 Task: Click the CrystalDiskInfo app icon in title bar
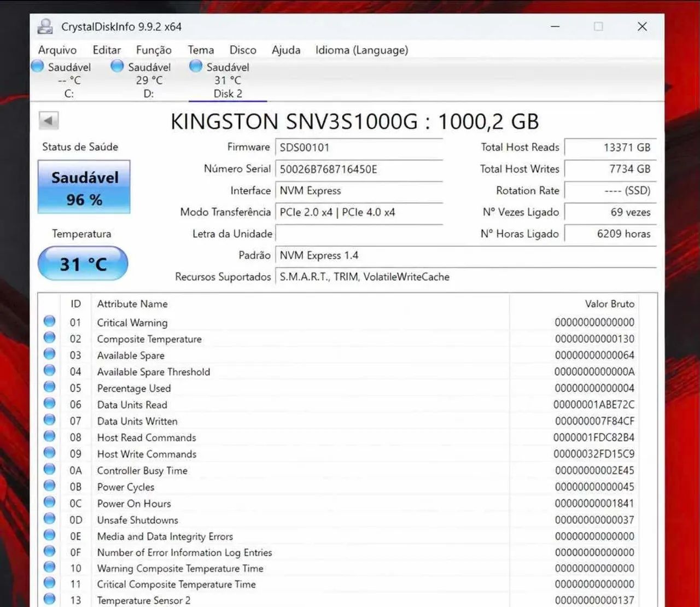point(45,26)
